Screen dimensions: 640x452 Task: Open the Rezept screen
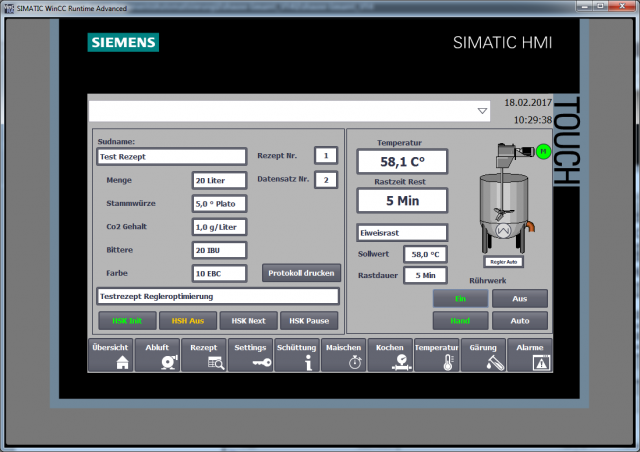pos(204,355)
